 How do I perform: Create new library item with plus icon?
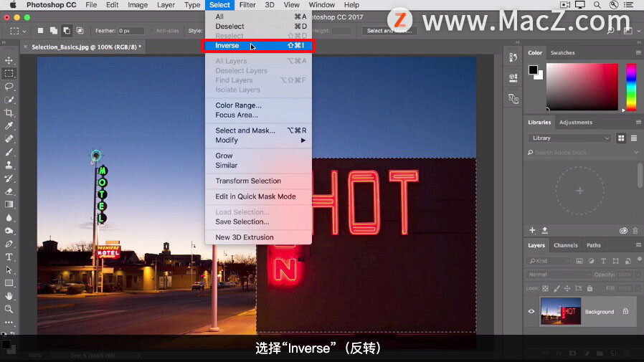(x=532, y=230)
